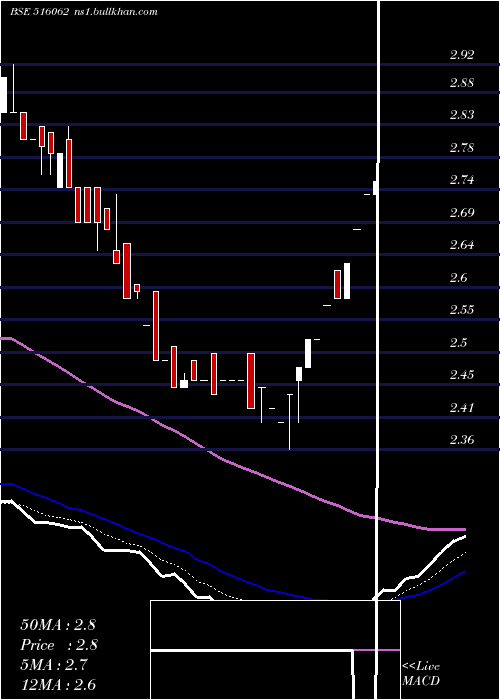Click the 2.74 price axis label
This screenshot has width=500, height=700.
coord(462,180)
